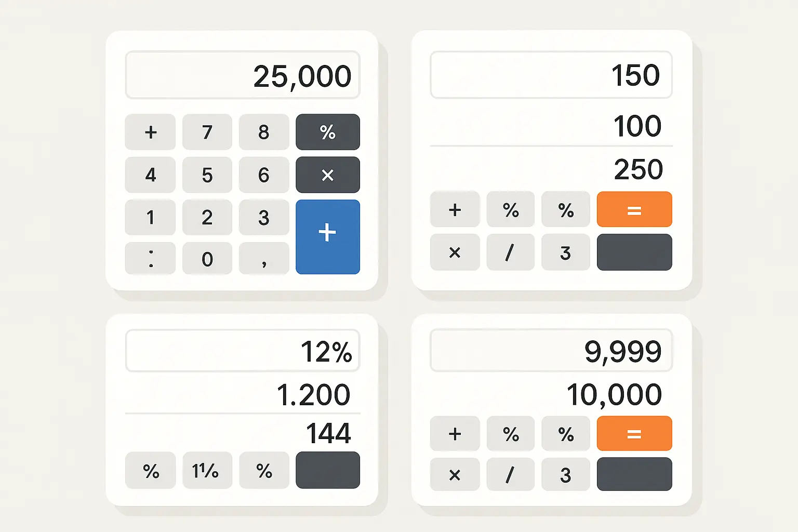798x532 pixels.
Task: Click the colon key left of 0
Action: [150, 258]
